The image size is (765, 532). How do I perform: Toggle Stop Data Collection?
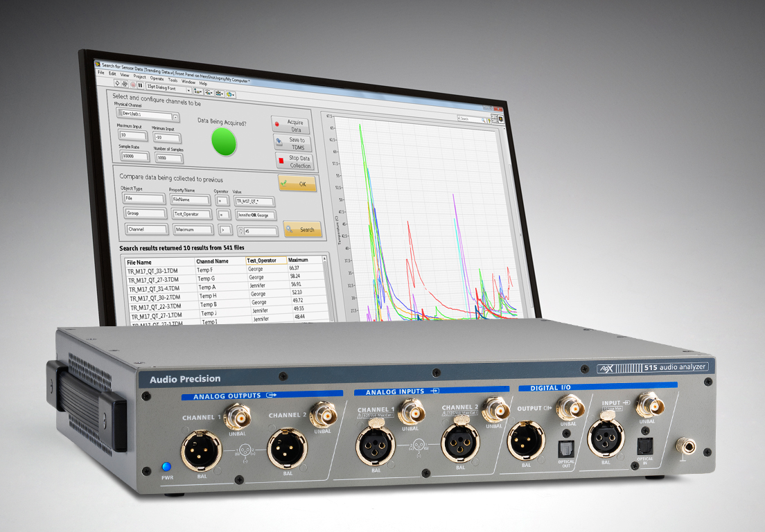pyautogui.click(x=294, y=161)
